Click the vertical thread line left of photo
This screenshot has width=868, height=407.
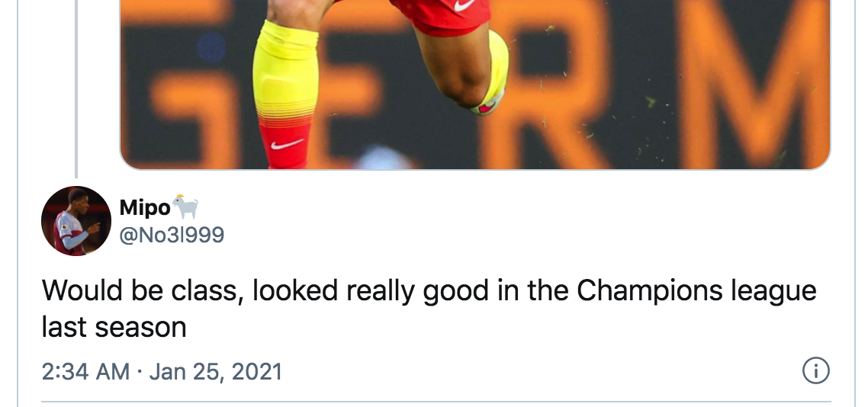coord(77,84)
